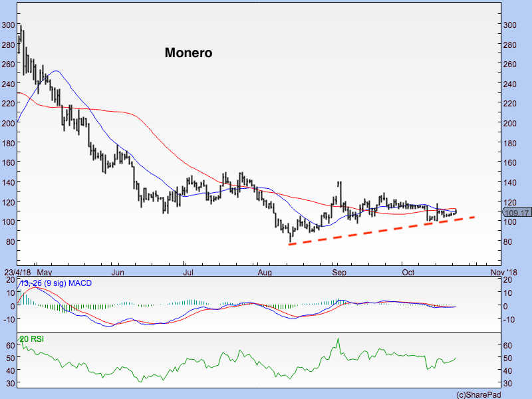Click the Jul month axis label
This screenshot has width=532, height=399.
click(188, 273)
